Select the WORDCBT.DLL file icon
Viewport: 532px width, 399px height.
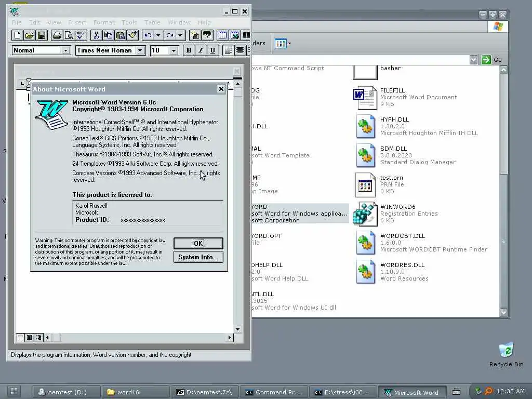[x=365, y=243]
